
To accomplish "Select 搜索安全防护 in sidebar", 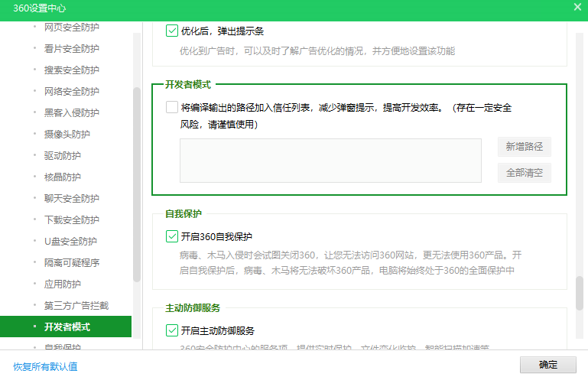I will pos(72,70).
